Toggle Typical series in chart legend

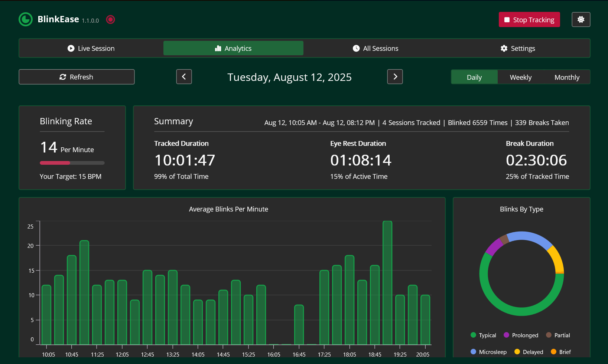point(483,335)
